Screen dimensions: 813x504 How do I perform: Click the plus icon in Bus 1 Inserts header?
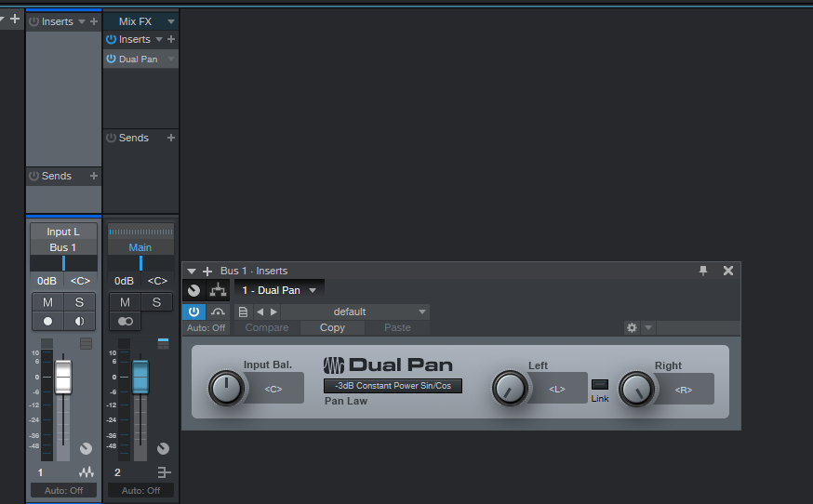point(207,272)
